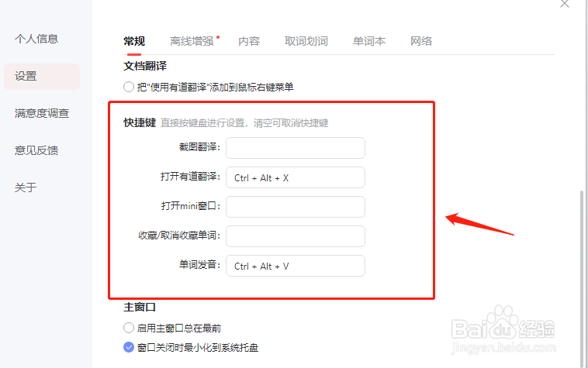Click the 收藏/取消收藏单词 shortcut field
The image size is (588, 368).
(x=296, y=236)
